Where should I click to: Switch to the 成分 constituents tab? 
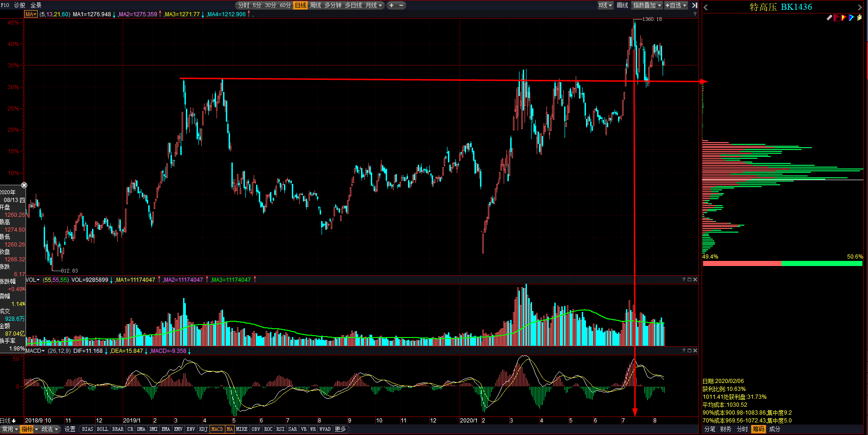(x=775, y=429)
